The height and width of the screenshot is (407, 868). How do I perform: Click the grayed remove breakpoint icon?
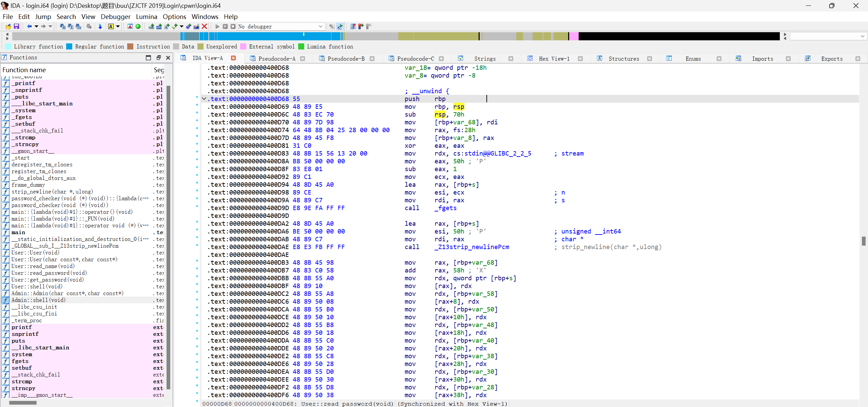click(369, 26)
